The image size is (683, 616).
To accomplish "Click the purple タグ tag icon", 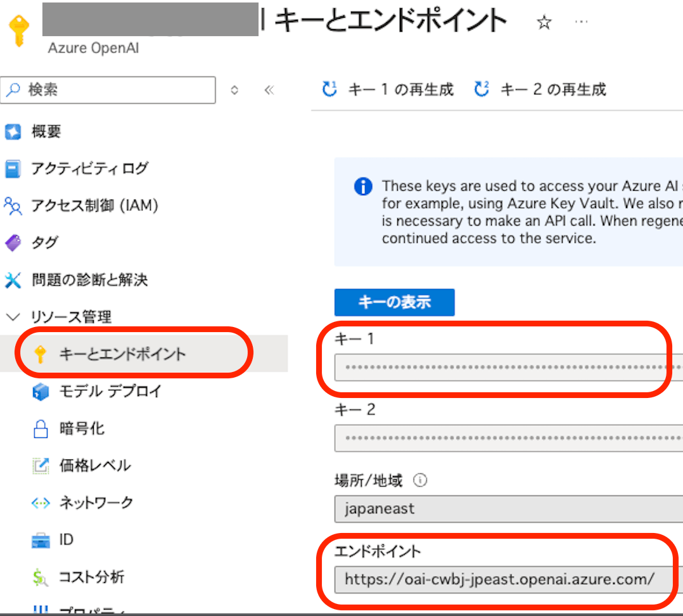I will point(13,243).
